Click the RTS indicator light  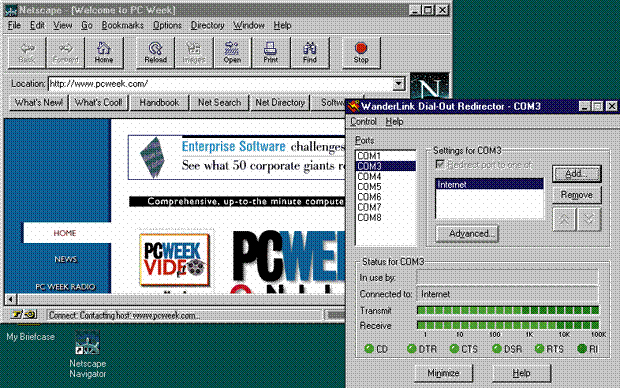tap(539, 348)
